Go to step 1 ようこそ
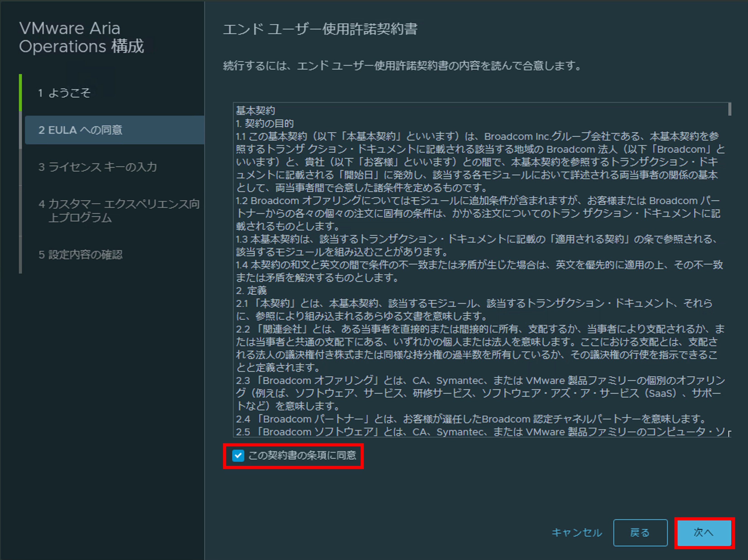The height and width of the screenshot is (560, 748). pos(64,93)
